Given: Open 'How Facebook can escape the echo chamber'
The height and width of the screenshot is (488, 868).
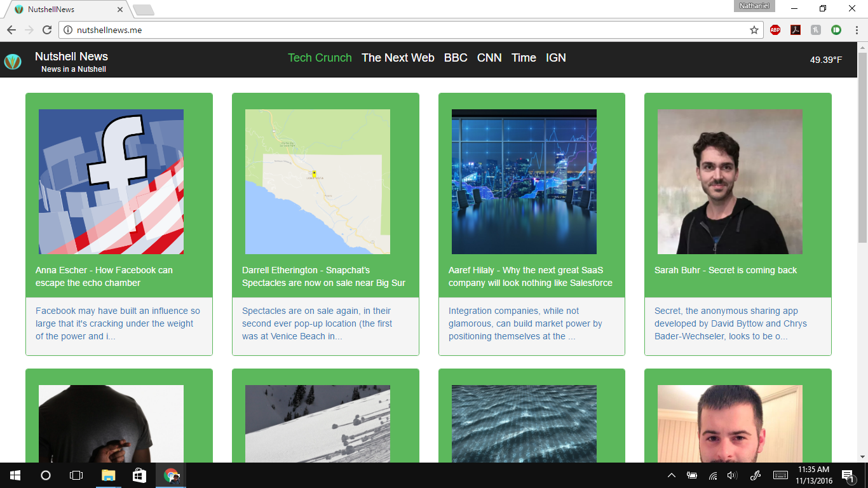Looking at the screenshot, I should click(104, 276).
